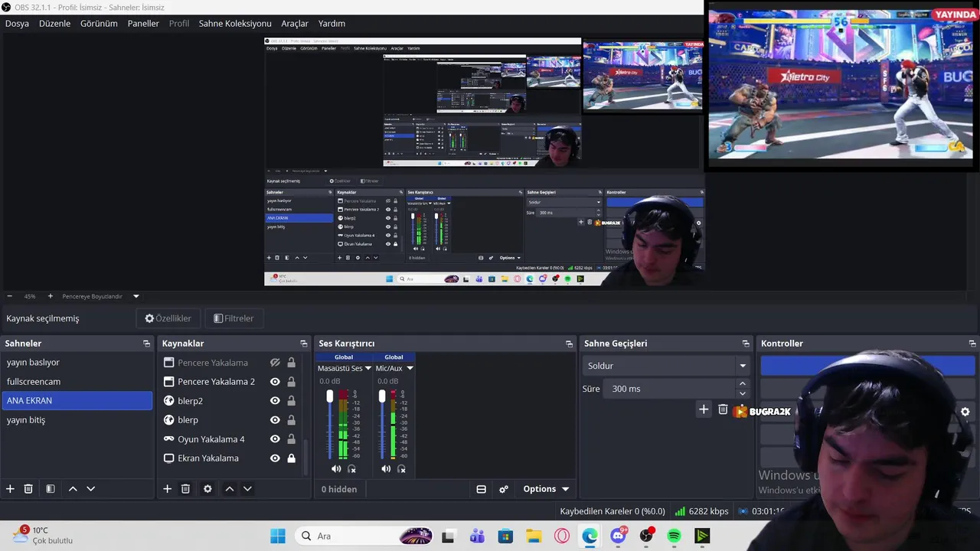980x551 pixels.
Task: Select yayın başlıyor scene
Action: 77,363
